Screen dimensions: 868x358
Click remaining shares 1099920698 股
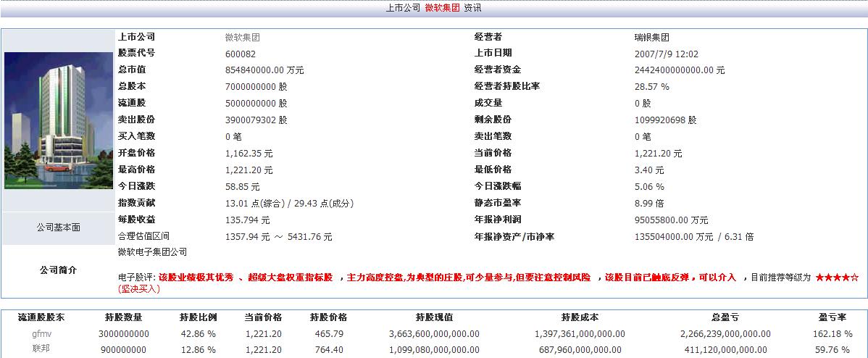[665, 120]
